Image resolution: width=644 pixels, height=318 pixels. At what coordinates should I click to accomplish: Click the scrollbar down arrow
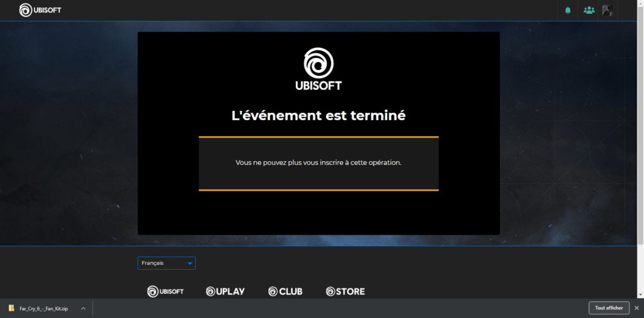point(640,294)
